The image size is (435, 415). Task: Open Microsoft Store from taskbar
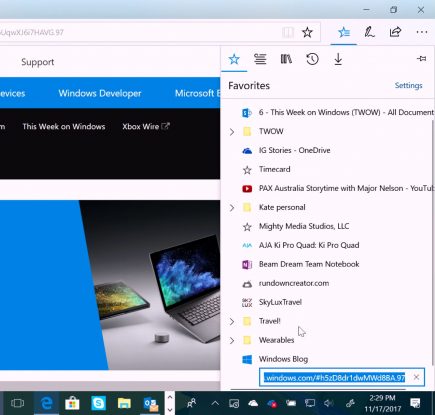(x=72, y=403)
